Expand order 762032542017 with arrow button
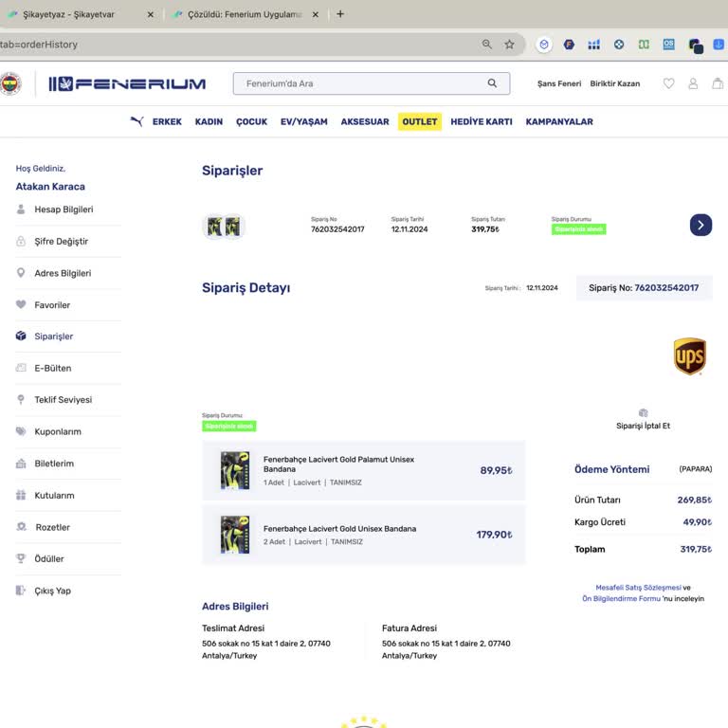This screenshot has height=728, width=728. (x=701, y=226)
